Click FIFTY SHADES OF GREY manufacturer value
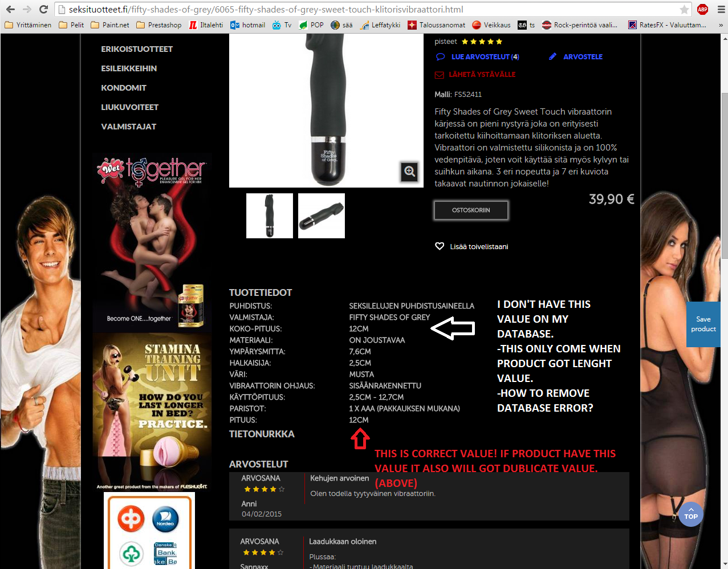Viewport: 728px width, 569px height. click(x=389, y=318)
